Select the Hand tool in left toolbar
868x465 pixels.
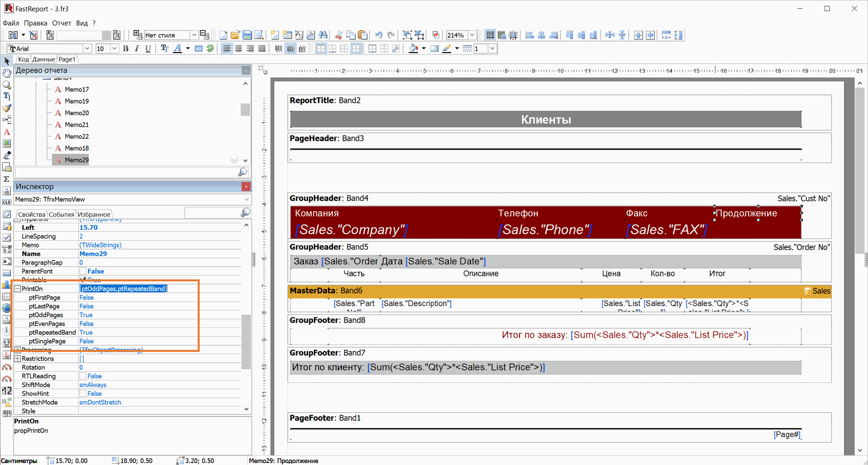pyautogui.click(x=7, y=73)
